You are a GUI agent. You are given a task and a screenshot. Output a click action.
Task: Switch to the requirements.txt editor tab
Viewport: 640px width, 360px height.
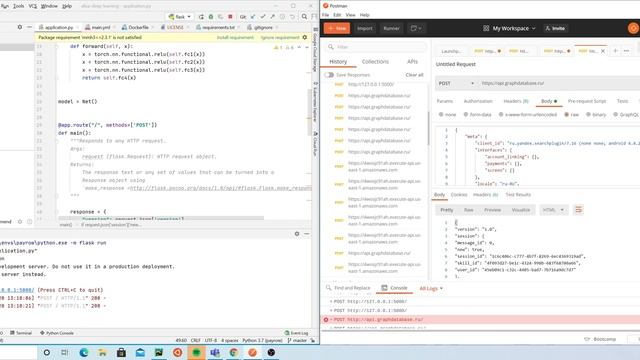pyautogui.click(x=217, y=27)
